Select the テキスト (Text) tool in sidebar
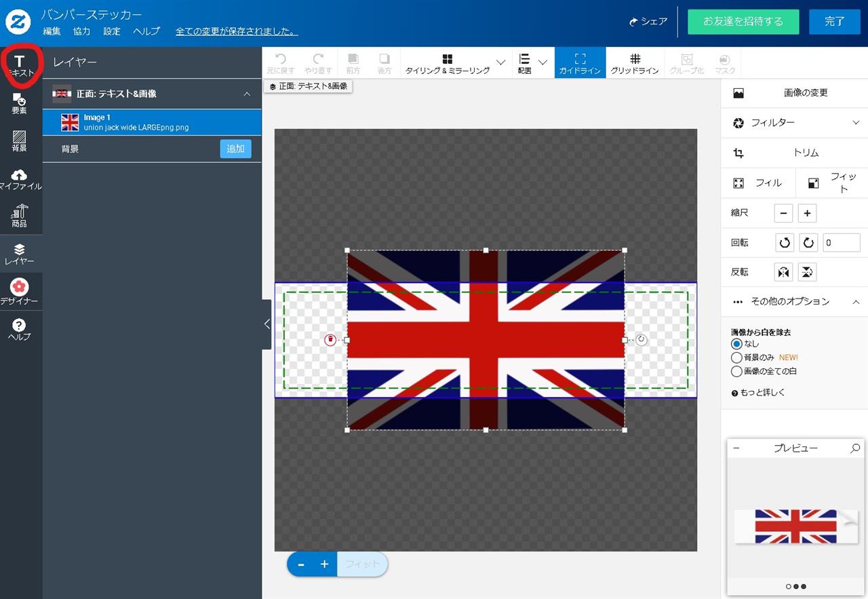This screenshot has height=599, width=868. pyautogui.click(x=20, y=66)
